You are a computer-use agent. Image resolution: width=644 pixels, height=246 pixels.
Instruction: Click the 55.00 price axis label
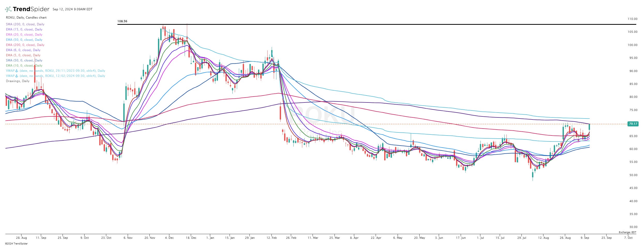click(633, 162)
